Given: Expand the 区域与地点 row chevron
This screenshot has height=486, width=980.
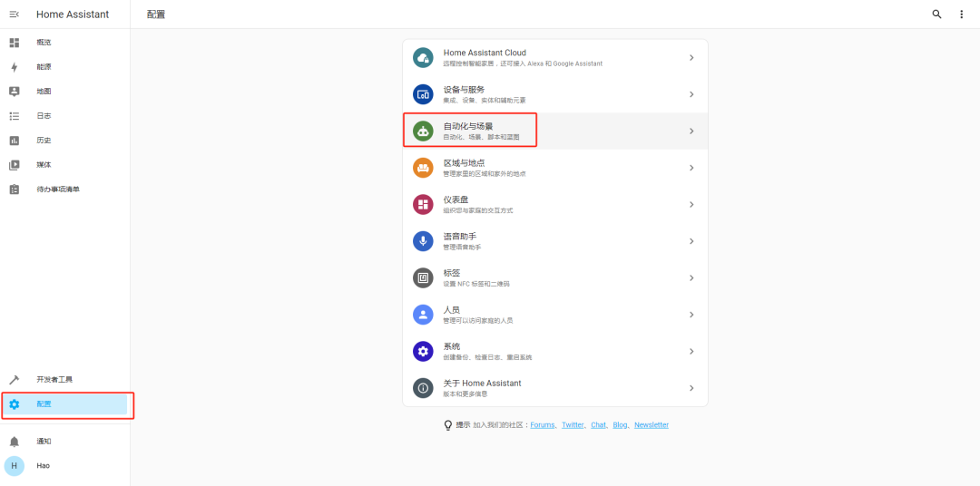Looking at the screenshot, I should pyautogui.click(x=691, y=168).
